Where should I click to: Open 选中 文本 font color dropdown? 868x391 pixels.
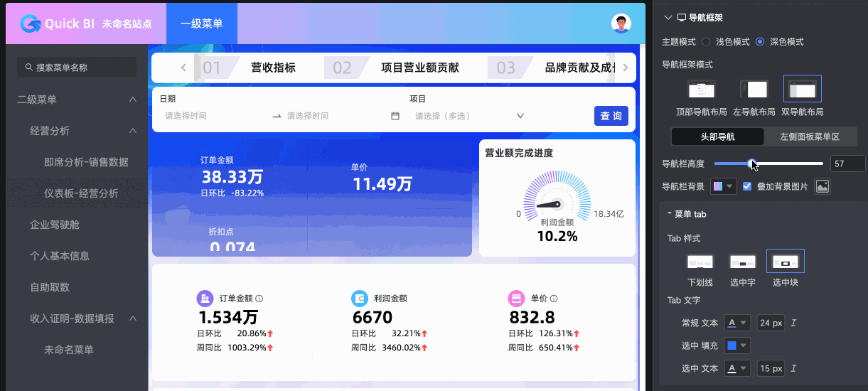[x=738, y=368]
